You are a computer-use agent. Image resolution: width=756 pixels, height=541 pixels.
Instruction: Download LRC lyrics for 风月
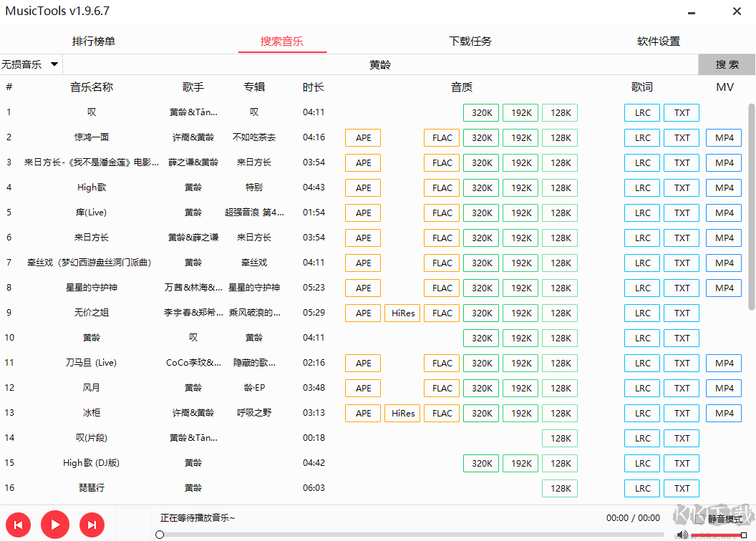(x=641, y=388)
